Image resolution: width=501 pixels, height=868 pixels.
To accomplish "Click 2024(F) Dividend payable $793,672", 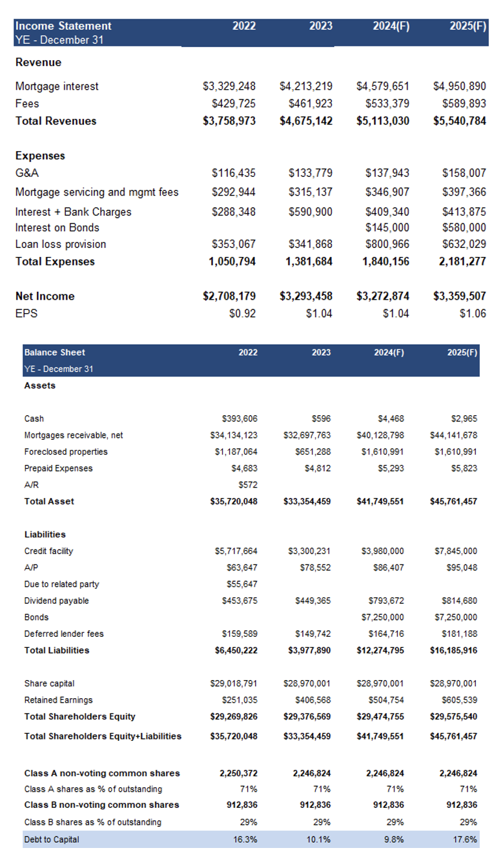I will [x=386, y=601].
